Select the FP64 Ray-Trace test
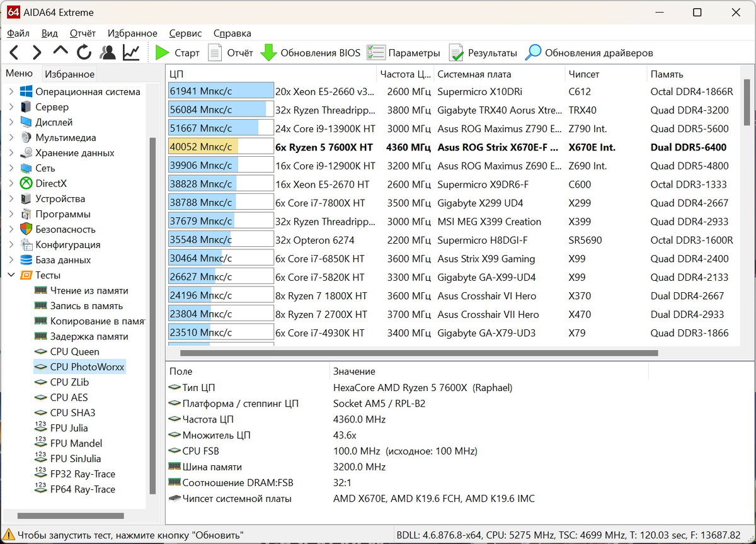This screenshot has width=756, height=544. coord(83,489)
